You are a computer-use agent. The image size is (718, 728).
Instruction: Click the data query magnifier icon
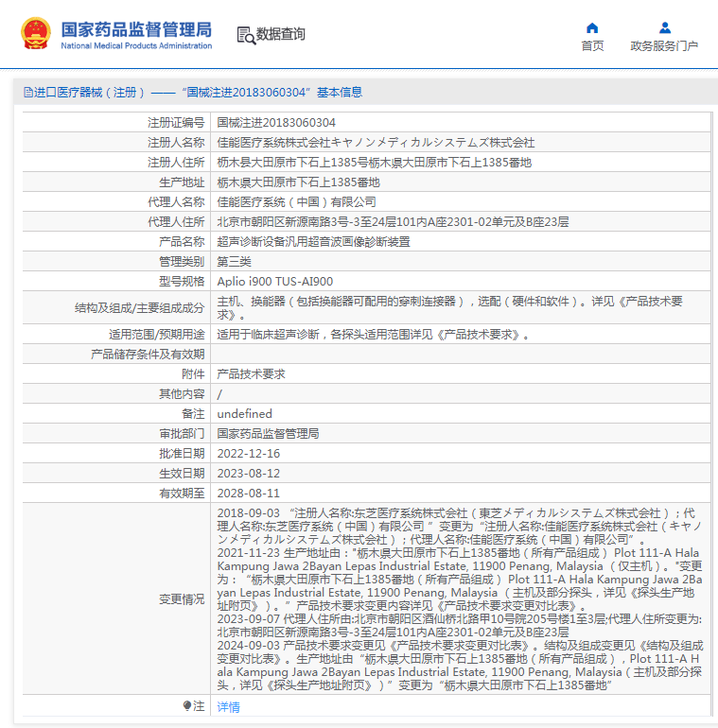click(246, 35)
